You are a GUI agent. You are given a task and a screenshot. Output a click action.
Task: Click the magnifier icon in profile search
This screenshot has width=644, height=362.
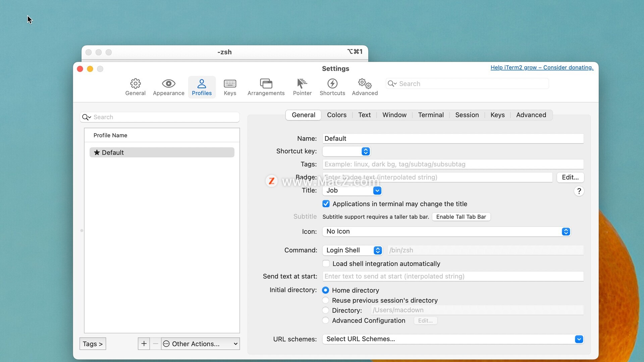(x=87, y=117)
